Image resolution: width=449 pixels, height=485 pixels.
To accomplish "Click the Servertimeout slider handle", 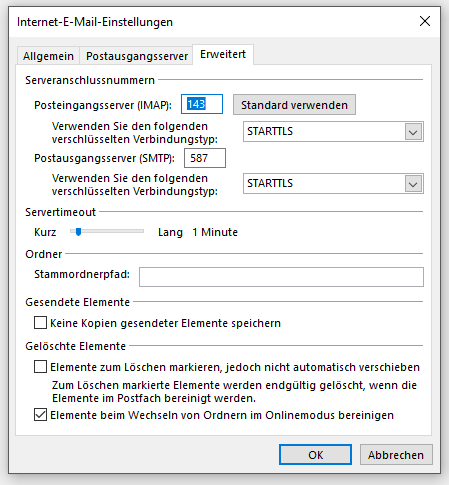I will point(78,232).
